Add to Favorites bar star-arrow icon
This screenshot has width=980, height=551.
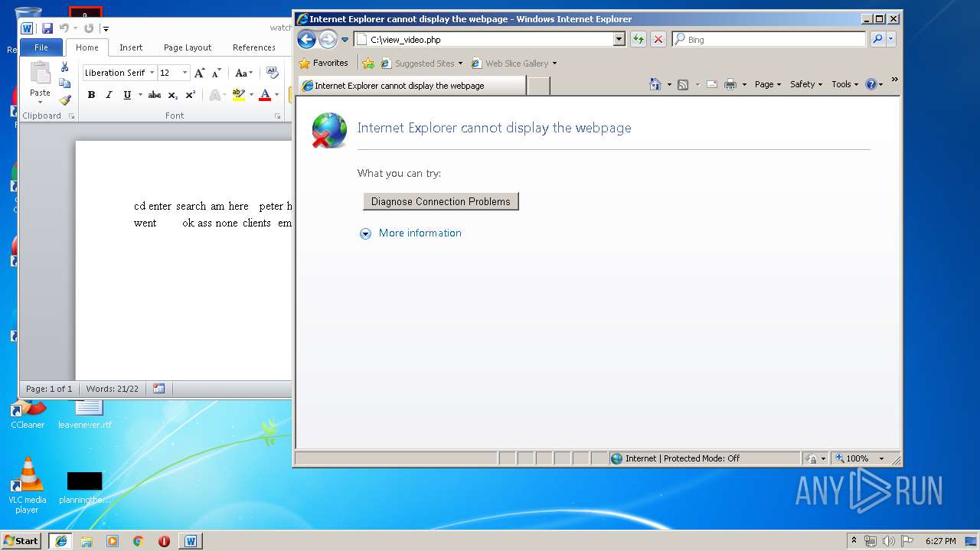tap(368, 64)
